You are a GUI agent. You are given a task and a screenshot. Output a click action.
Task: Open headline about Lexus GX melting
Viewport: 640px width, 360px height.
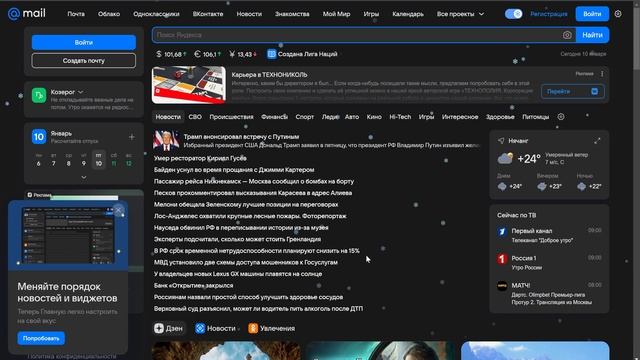tap(238, 274)
